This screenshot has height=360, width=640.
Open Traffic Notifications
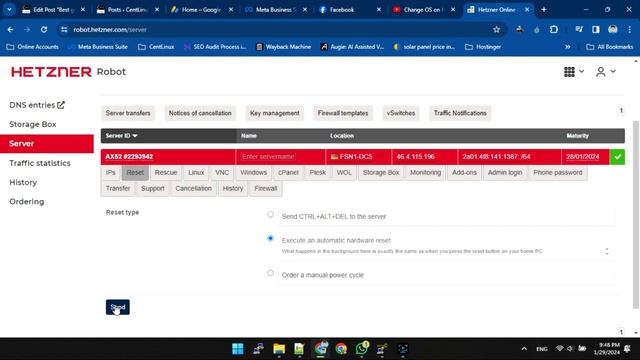(460, 113)
